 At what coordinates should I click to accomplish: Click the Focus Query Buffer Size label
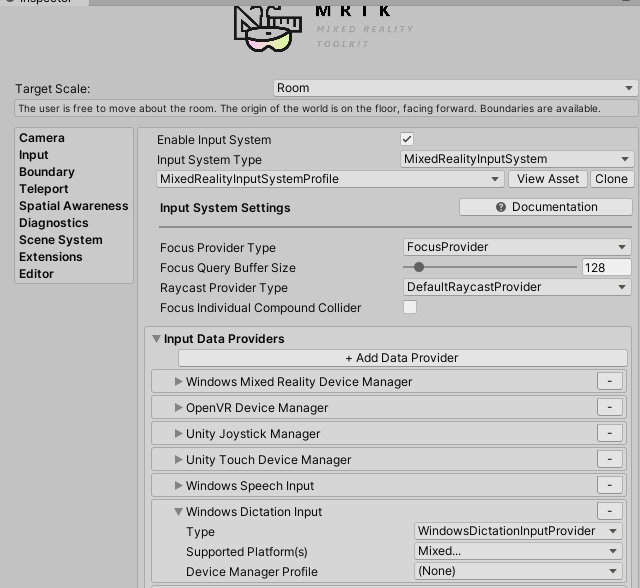point(228,268)
